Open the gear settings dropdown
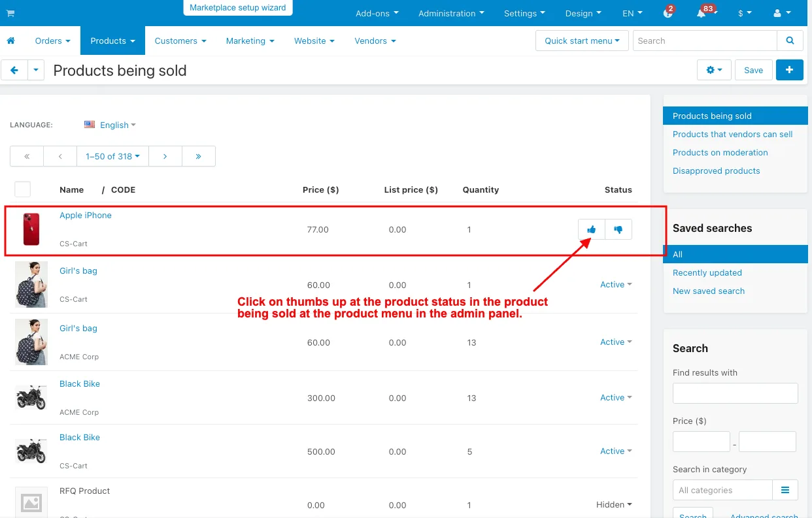 click(x=714, y=70)
